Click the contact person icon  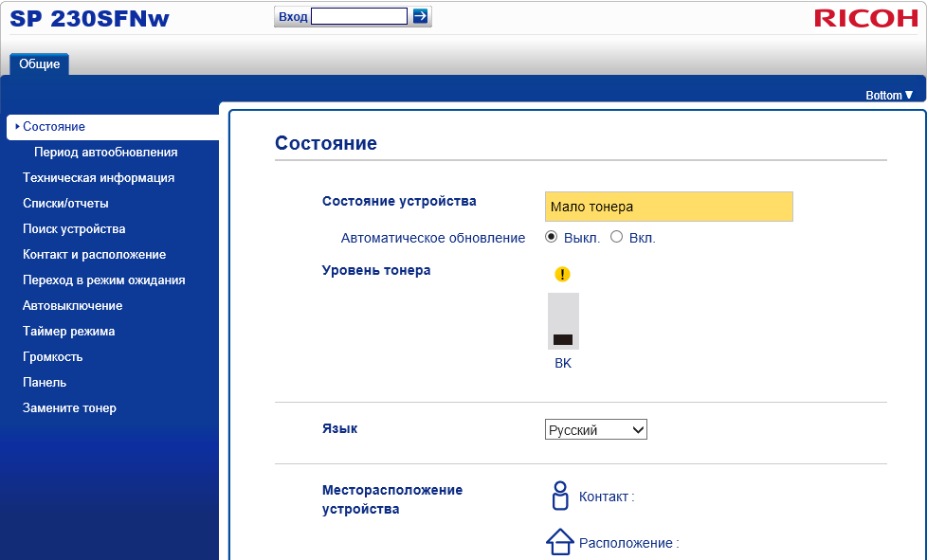(560, 496)
